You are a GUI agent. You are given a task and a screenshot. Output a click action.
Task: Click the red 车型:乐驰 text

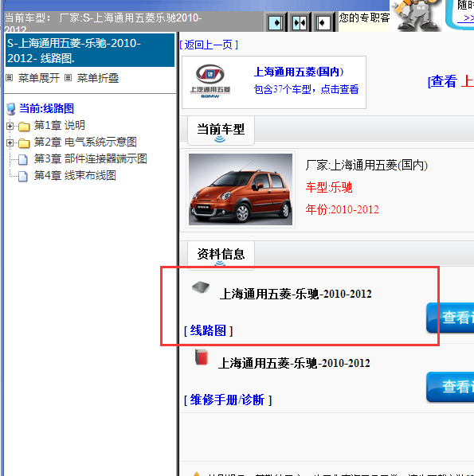(329, 187)
